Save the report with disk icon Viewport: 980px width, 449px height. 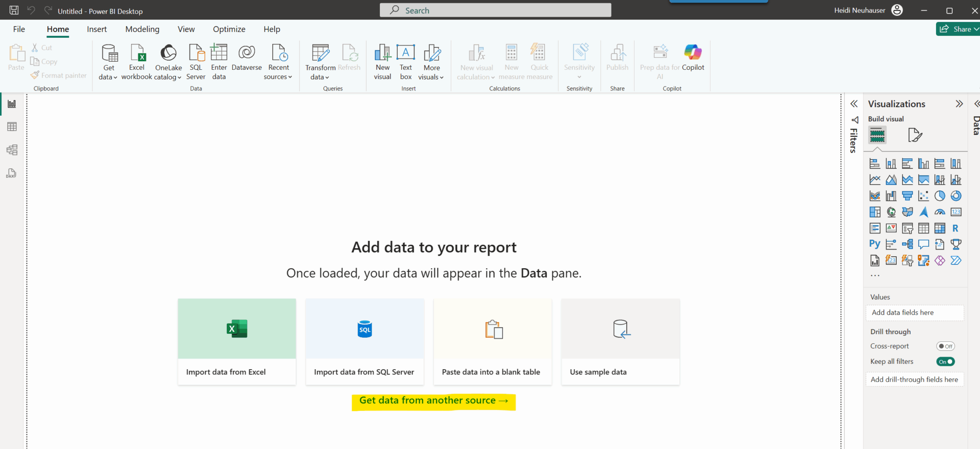coord(14,10)
